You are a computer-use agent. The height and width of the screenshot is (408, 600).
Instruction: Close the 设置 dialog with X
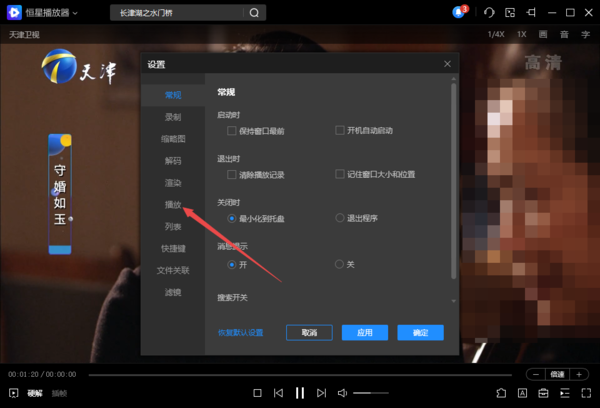pyautogui.click(x=447, y=64)
